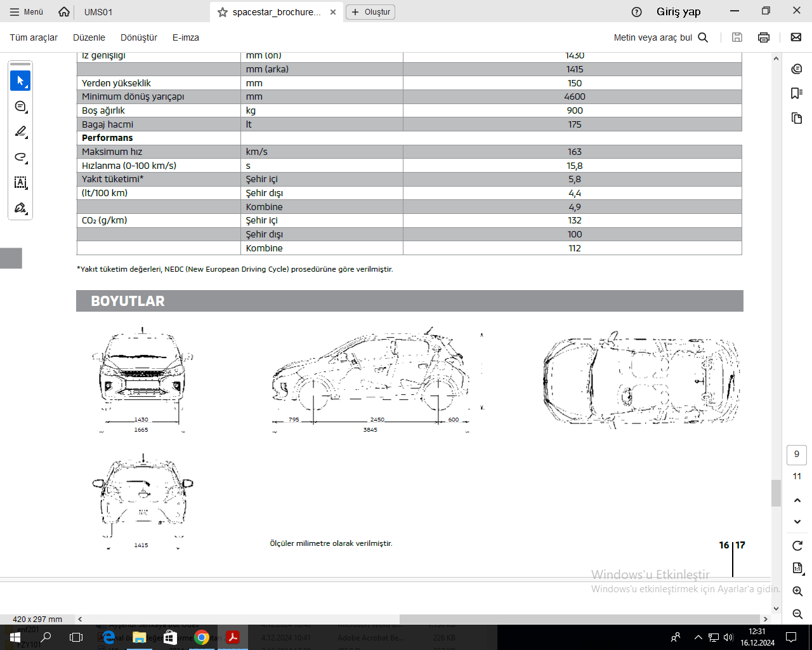Click the volume icon in system tray

pos(728,637)
